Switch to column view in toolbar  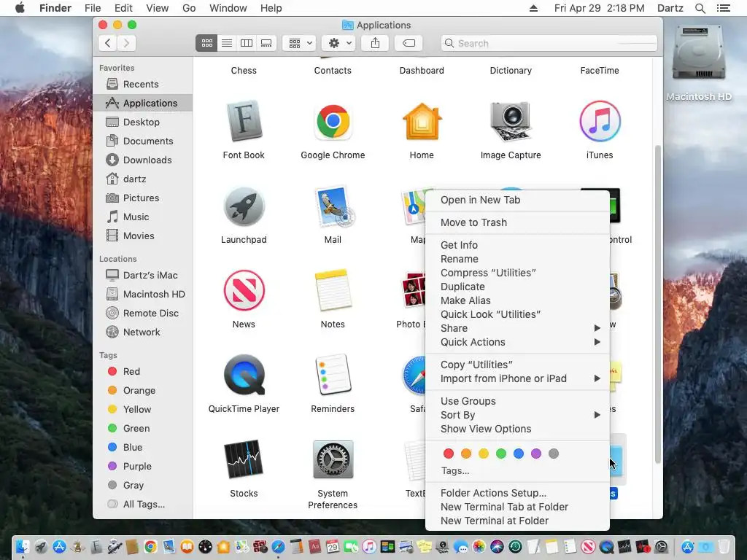point(247,43)
